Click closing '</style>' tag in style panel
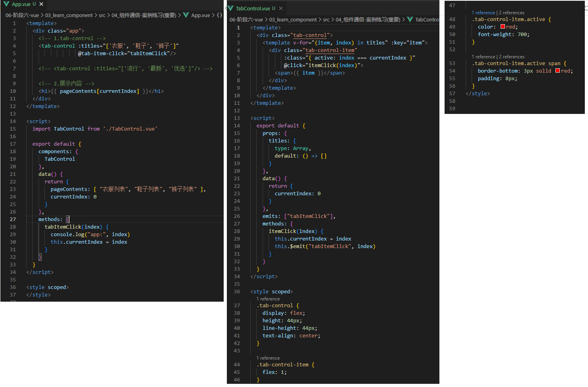Screen dimensions: 588x387 click(x=478, y=93)
